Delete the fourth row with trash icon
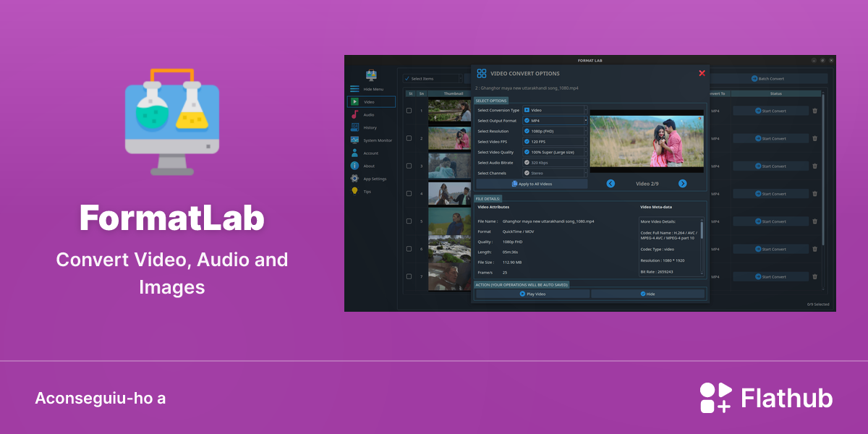 coord(815,194)
